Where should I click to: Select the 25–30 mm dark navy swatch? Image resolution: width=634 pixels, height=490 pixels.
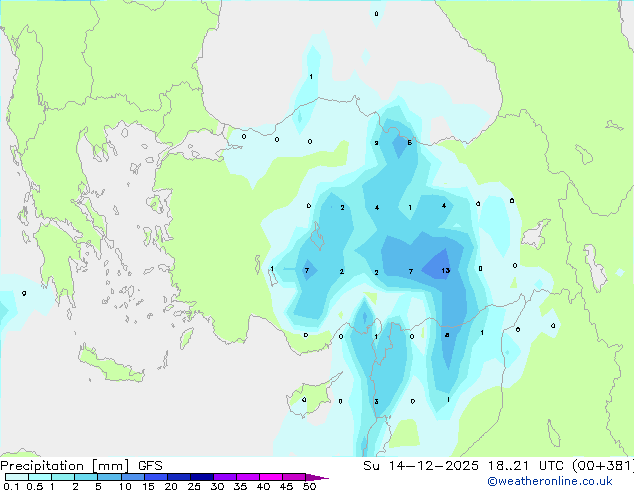[201, 477]
